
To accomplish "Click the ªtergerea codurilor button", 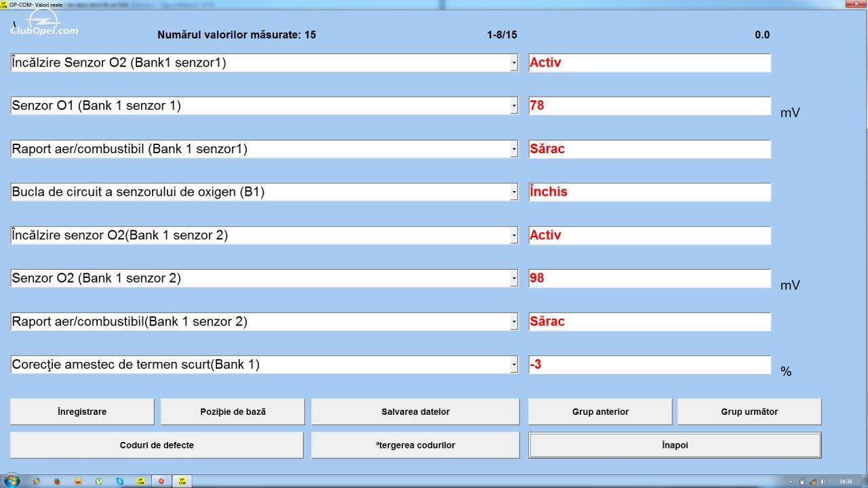I will tap(415, 445).
